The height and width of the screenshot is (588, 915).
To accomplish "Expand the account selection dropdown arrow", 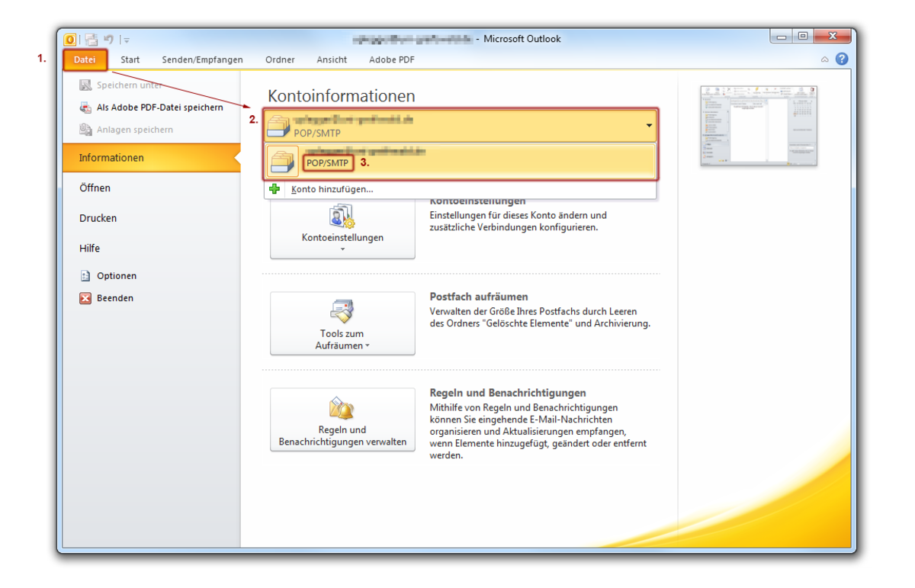I will 649,126.
